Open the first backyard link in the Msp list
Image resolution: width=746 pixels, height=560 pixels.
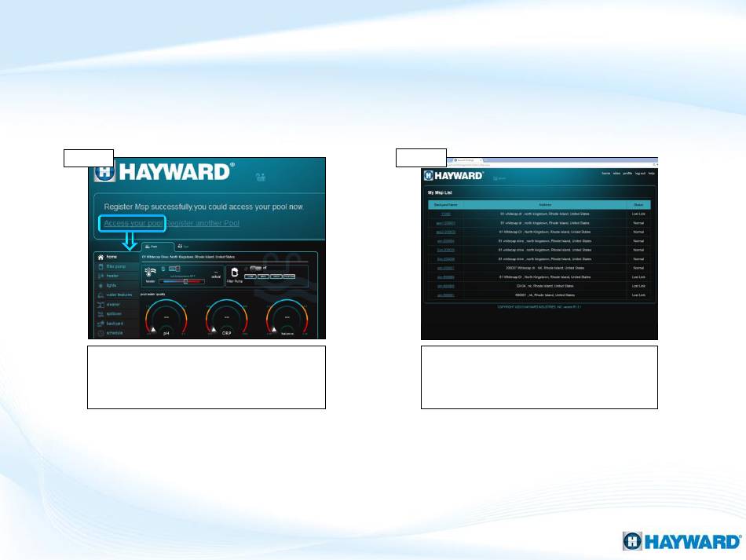click(446, 214)
